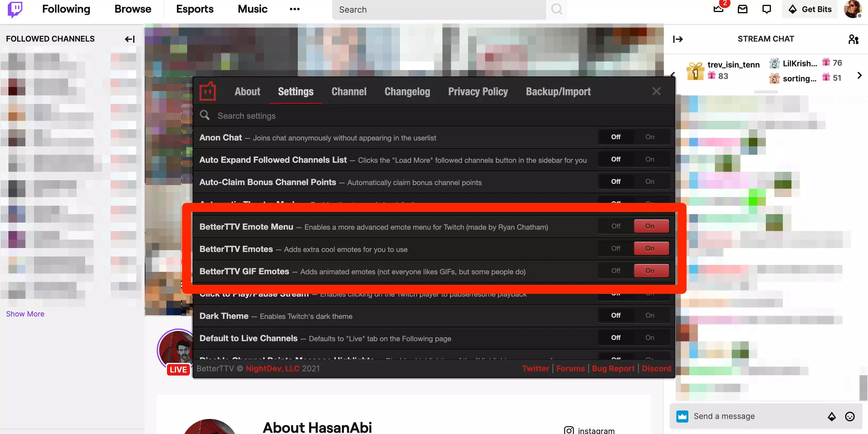Select the Settings tab
The height and width of the screenshot is (434, 868).
coord(295,91)
